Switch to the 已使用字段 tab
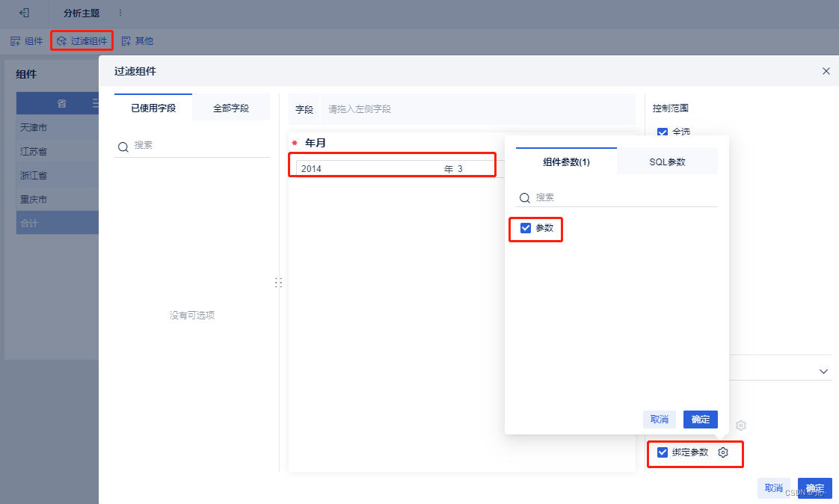 click(153, 108)
